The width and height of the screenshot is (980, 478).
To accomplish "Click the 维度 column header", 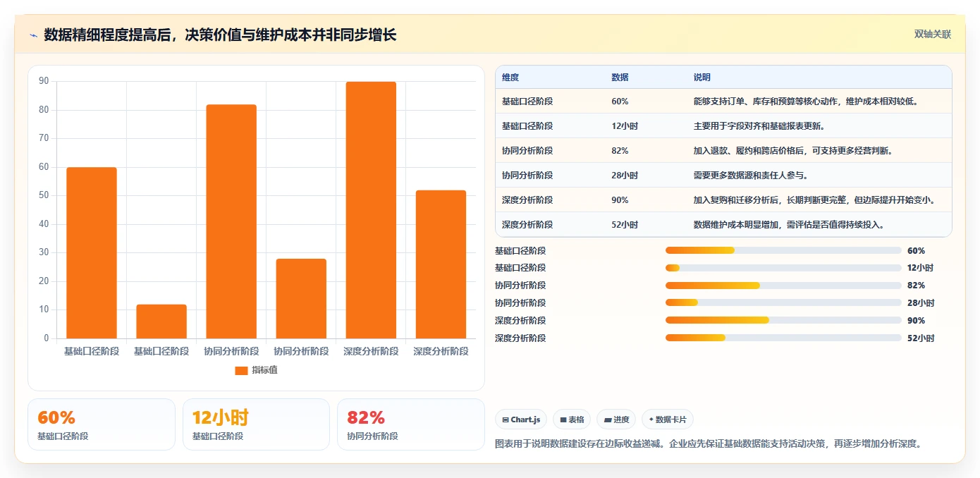I will point(510,78).
